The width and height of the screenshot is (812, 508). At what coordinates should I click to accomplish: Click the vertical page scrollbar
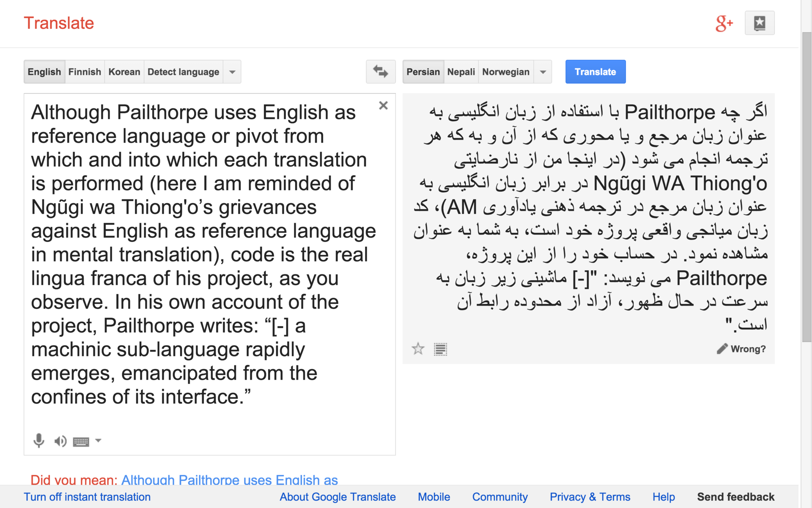pos(807,186)
